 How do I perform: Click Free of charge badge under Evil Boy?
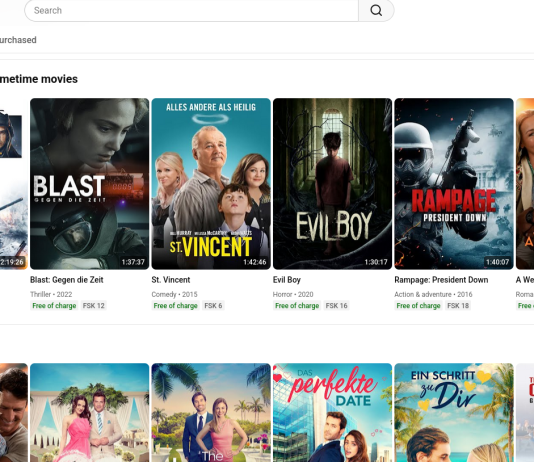297,306
